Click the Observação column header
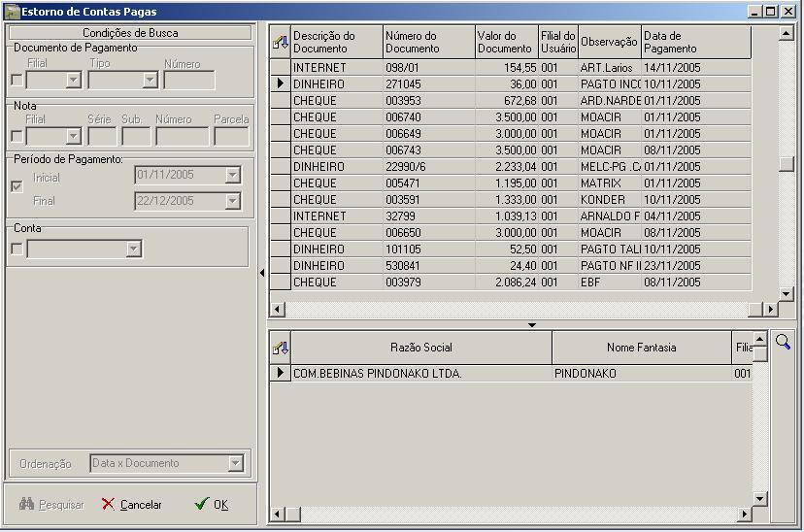 610,42
